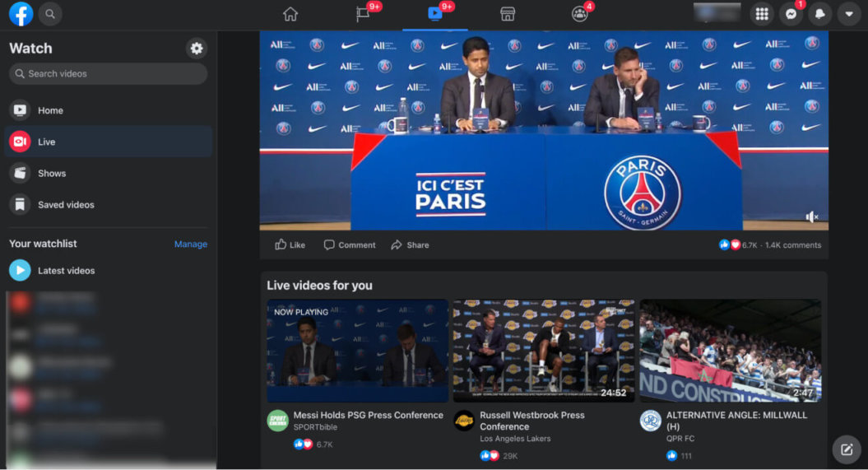The image size is (868, 470).
Task: Open Saved videos in sidebar
Action: point(108,205)
